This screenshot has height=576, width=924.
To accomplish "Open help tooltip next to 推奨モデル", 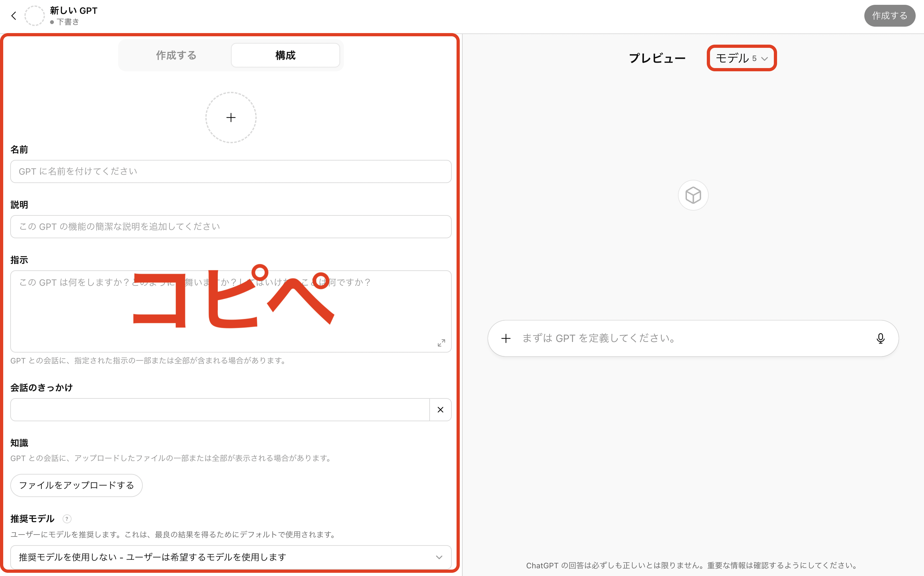I will (x=67, y=519).
